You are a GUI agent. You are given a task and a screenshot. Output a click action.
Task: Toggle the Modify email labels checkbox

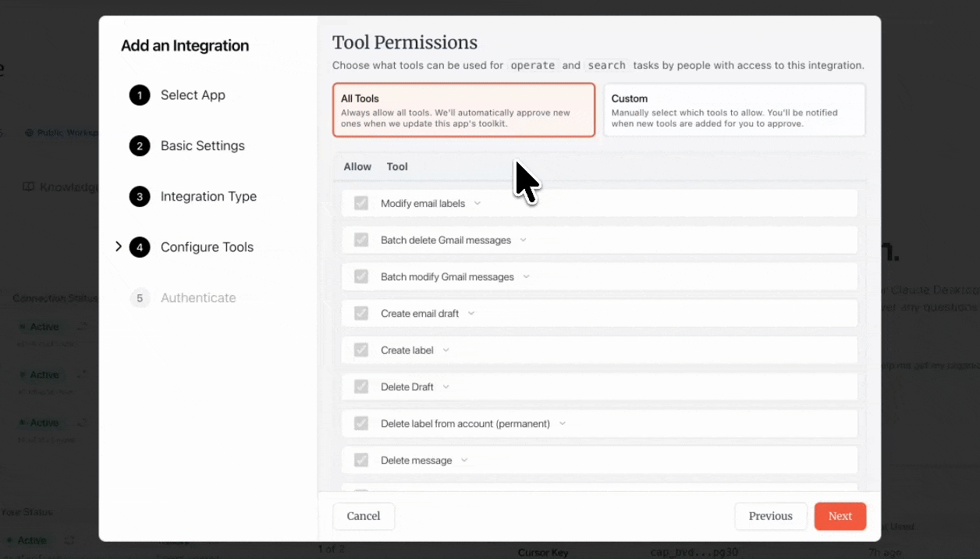click(361, 204)
